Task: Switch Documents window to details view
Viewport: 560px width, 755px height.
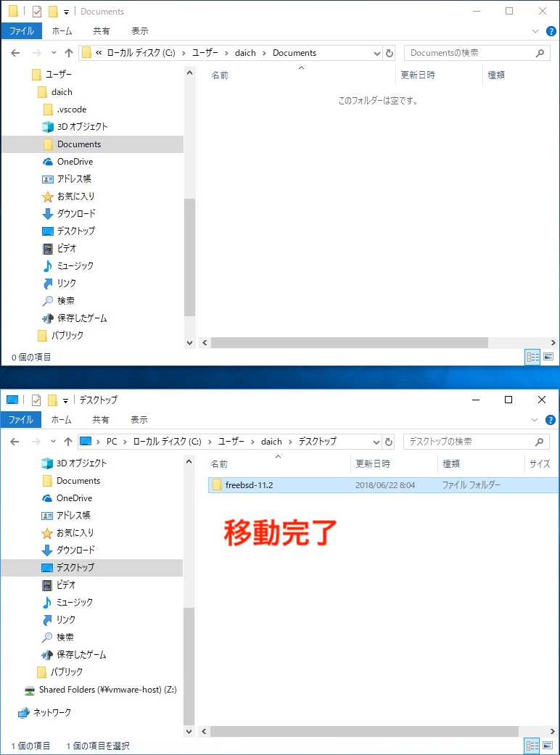Action: 532,358
